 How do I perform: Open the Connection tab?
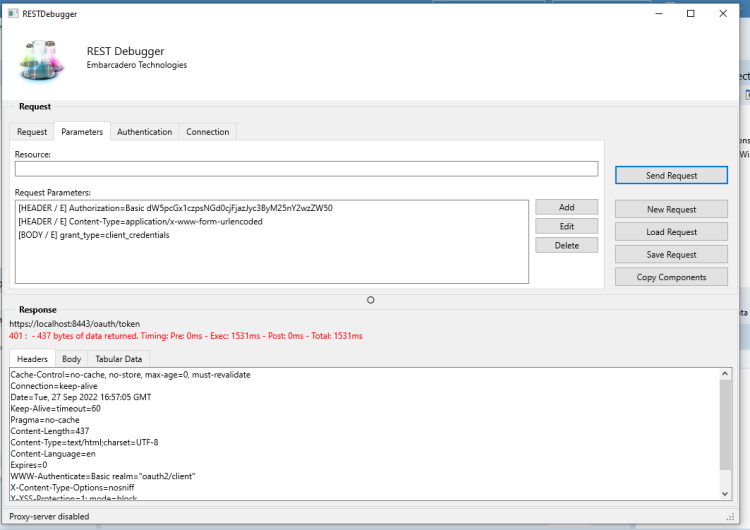pos(208,132)
